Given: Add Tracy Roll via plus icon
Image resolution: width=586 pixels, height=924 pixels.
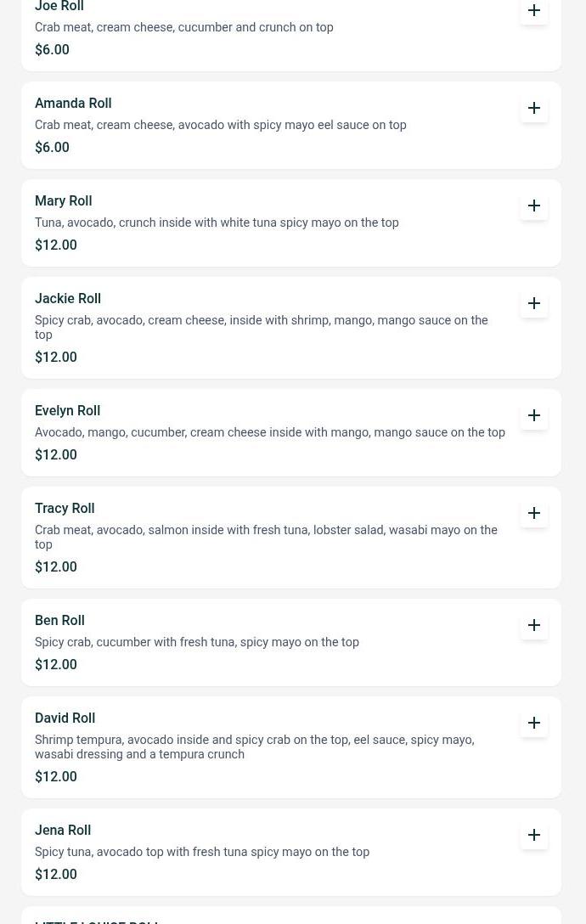Looking at the screenshot, I should pos(534,513).
